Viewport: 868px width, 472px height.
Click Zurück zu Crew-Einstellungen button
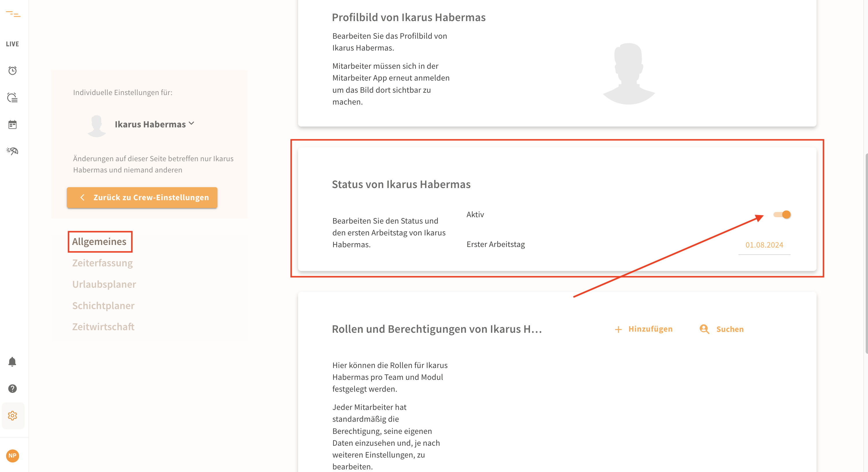[142, 198]
